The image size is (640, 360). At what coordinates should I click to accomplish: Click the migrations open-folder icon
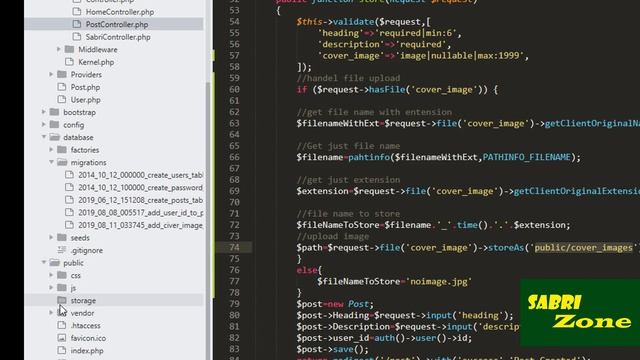pyautogui.click(x=62, y=162)
